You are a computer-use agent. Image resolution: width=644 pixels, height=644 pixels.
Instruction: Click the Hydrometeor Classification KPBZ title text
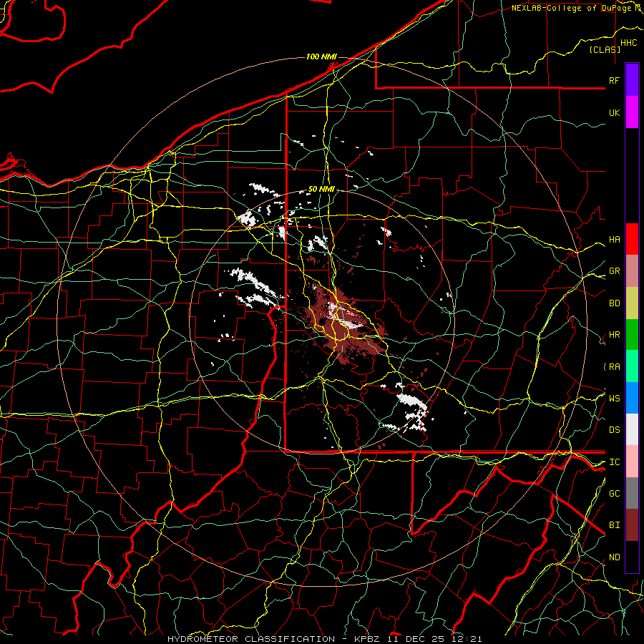coord(324,639)
